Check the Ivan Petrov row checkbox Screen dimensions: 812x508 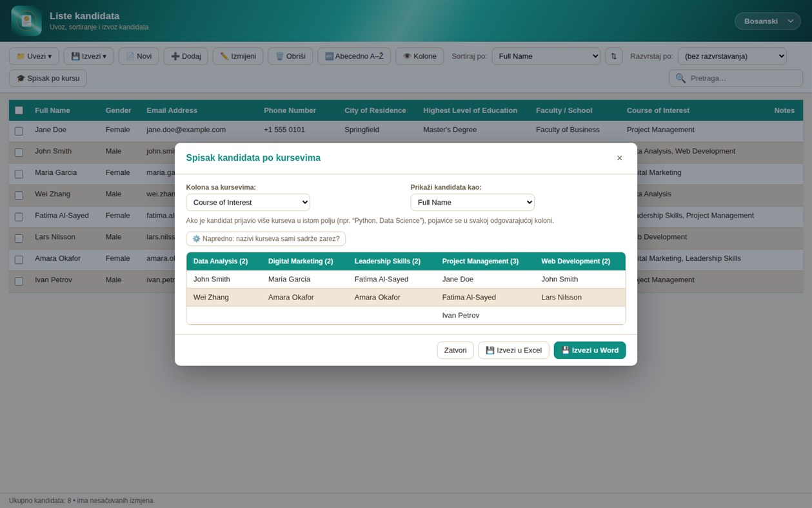19,281
